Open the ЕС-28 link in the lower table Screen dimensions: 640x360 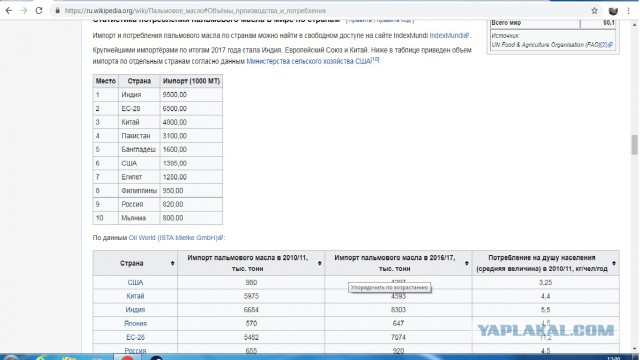click(135, 337)
